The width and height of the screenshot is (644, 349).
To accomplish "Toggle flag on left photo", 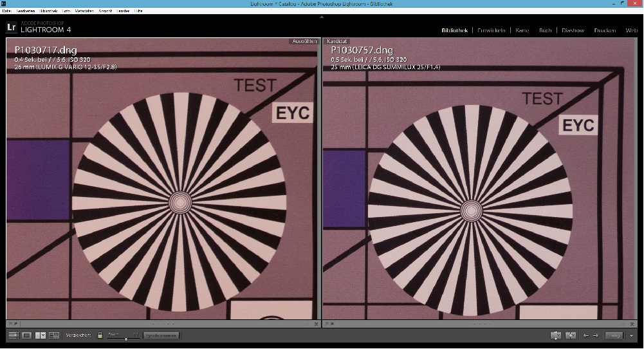I will pyautogui.click(x=11, y=324).
